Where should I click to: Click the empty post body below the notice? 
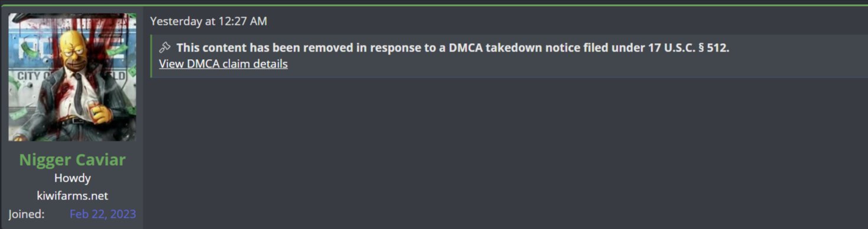(508, 154)
